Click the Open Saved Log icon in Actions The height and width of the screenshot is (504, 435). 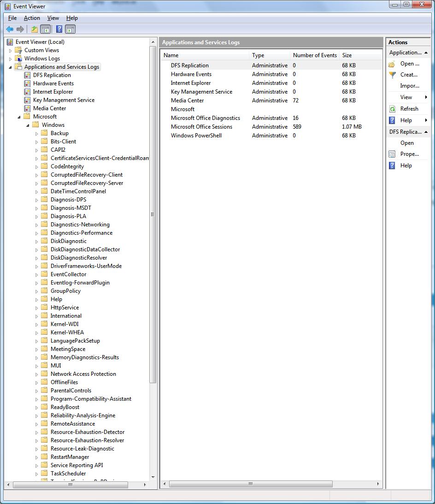pos(392,64)
